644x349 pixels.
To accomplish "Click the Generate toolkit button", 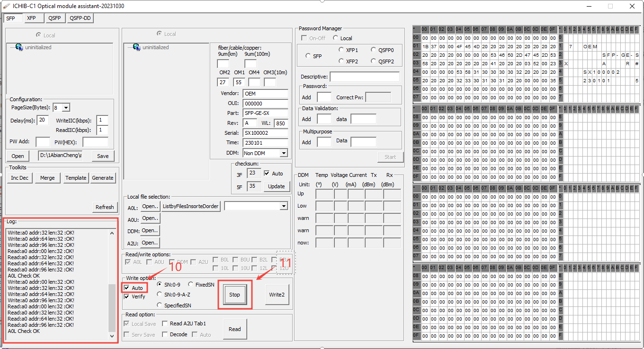I will click(x=103, y=178).
